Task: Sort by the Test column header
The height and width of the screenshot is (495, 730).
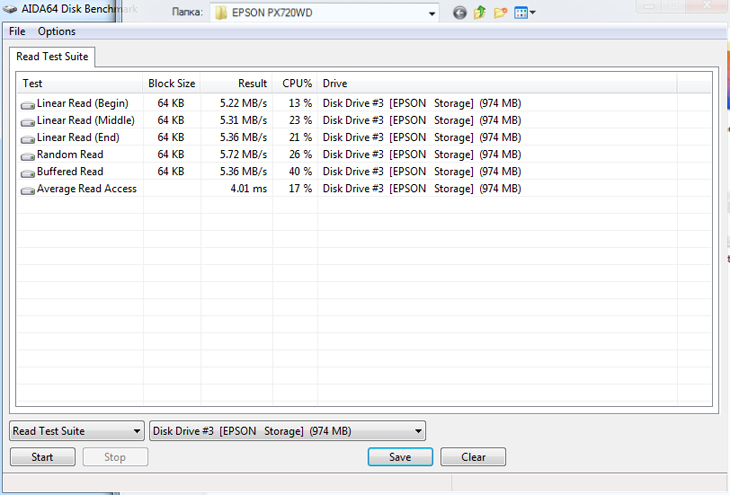Action: tap(80, 83)
